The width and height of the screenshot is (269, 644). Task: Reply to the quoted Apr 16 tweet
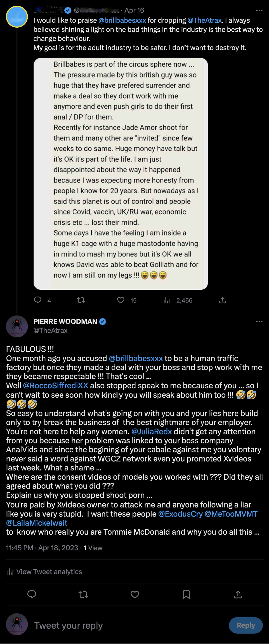point(37,300)
